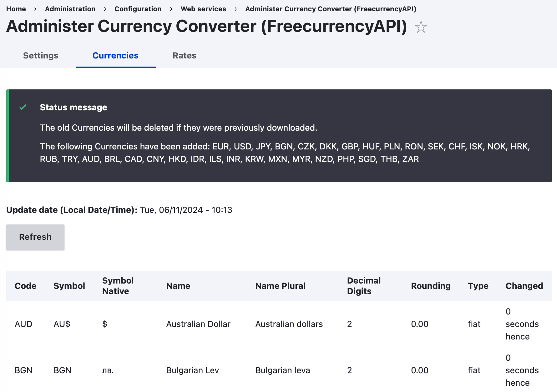Viewport: 557px width, 392px height.
Task: Click the Rounding column header
Action: coord(431,286)
